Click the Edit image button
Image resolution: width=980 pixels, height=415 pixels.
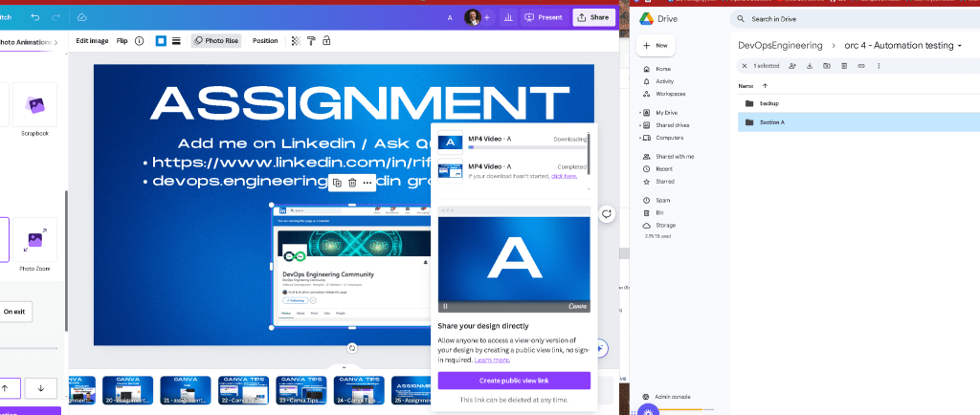pos(92,40)
